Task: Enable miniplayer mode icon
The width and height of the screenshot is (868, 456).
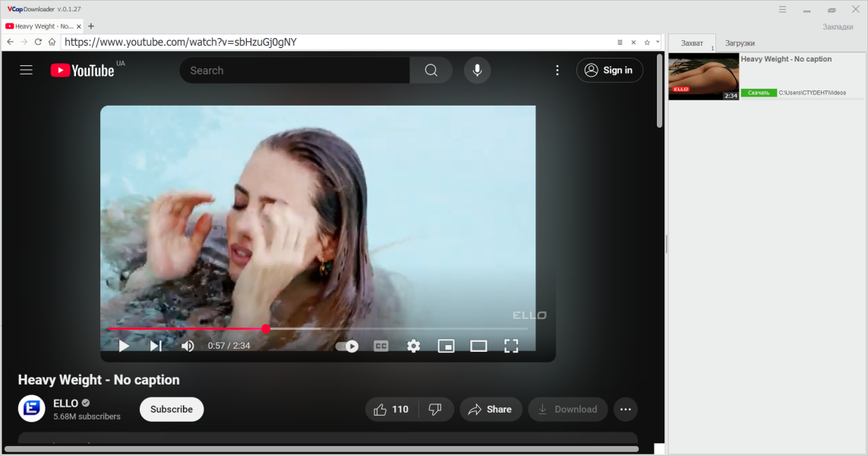Action: click(x=447, y=347)
